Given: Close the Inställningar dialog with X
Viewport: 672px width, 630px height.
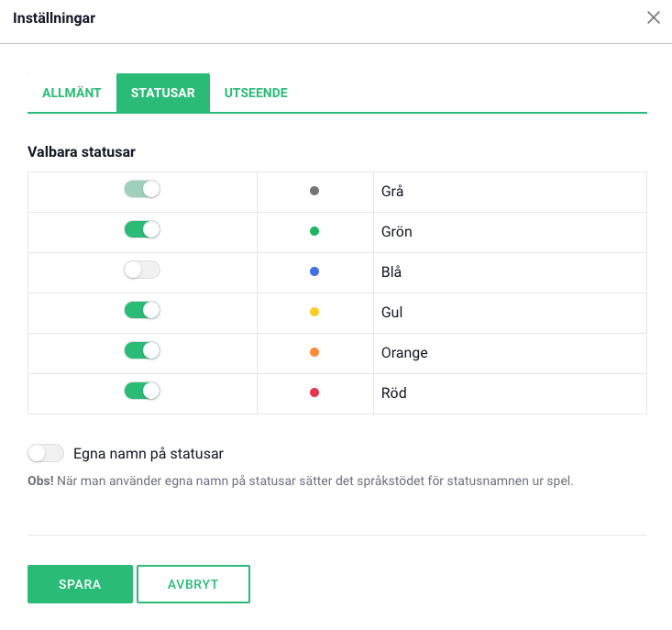Looking at the screenshot, I should (x=654, y=17).
